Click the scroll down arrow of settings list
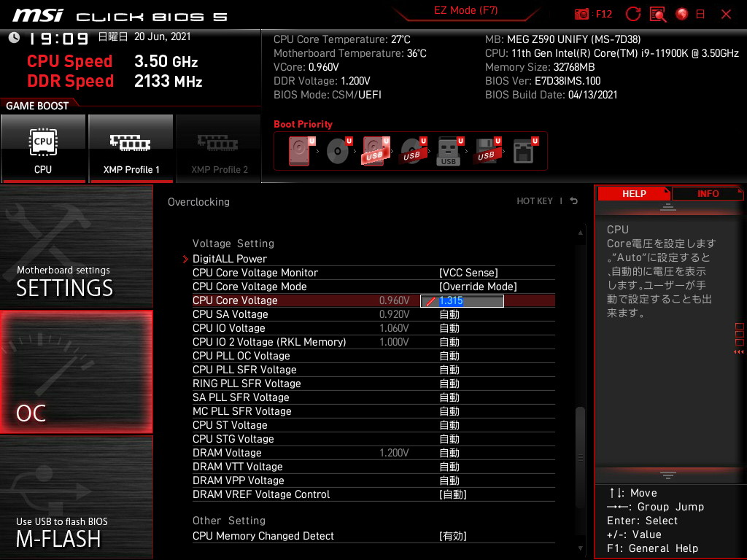747x560 pixels. [580, 548]
